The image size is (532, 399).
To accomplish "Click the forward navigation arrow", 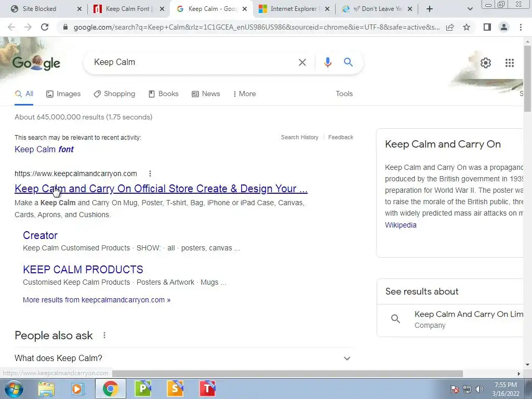I will click(28, 27).
